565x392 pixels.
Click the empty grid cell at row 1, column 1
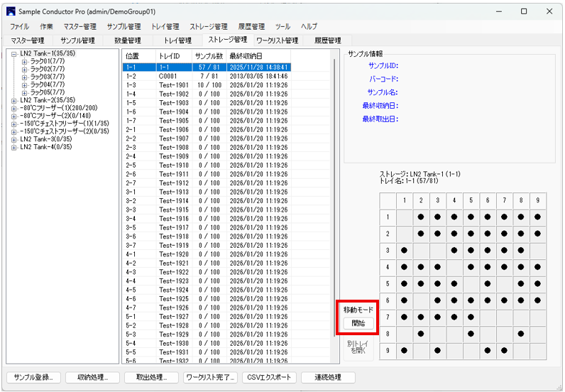pos(405,217)
